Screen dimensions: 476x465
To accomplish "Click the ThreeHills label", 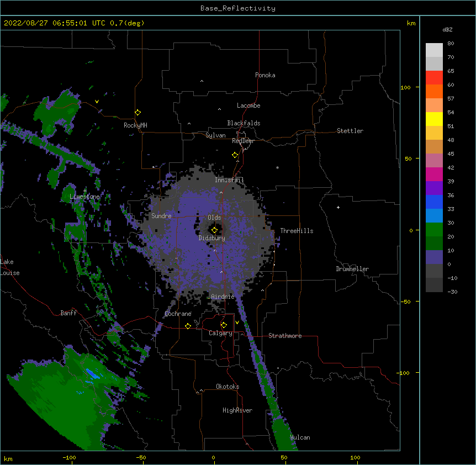I will (297, 231).
